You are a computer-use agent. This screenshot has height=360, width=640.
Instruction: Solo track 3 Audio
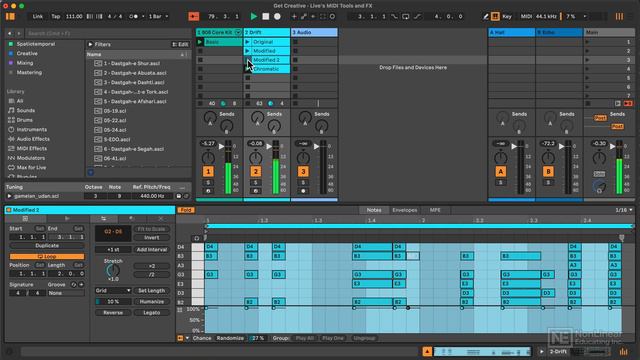coord(303,182)
